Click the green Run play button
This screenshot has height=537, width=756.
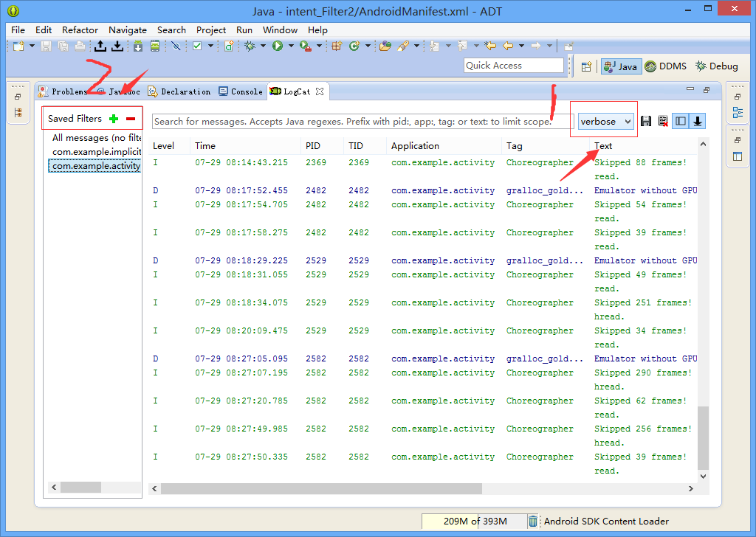point(278,46)
